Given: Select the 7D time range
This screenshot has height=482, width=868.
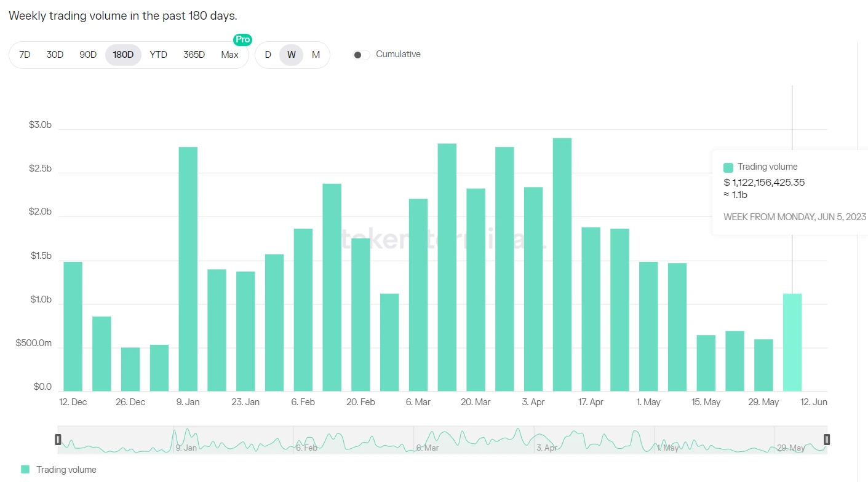Looking at the screenshot, I should point(25,55).
